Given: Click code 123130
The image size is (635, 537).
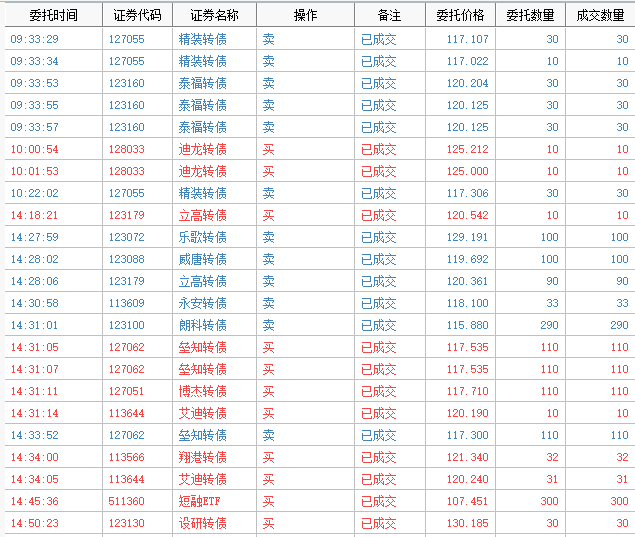Looking at the screenshot, I should [x=126, y=523].
